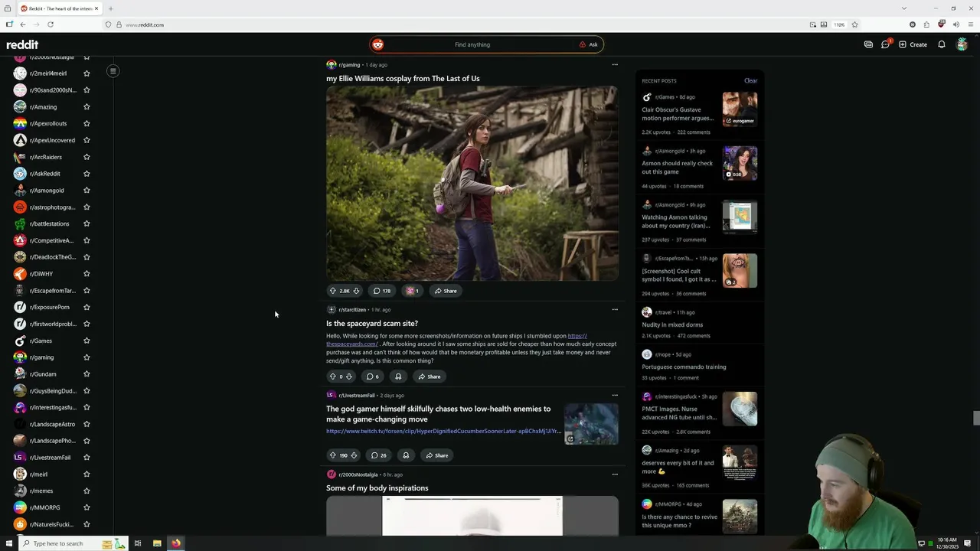Give award on the LivestreamFail post

click(x=406, y=455)
